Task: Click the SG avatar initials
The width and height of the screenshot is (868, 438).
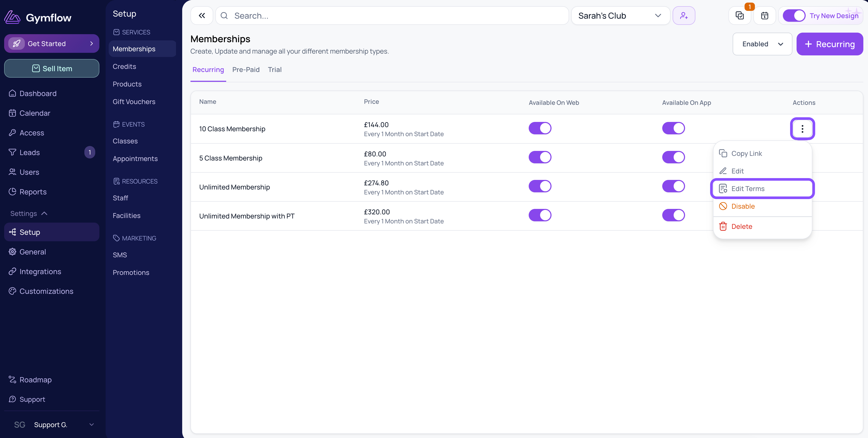Action: [x=20, y=425]
